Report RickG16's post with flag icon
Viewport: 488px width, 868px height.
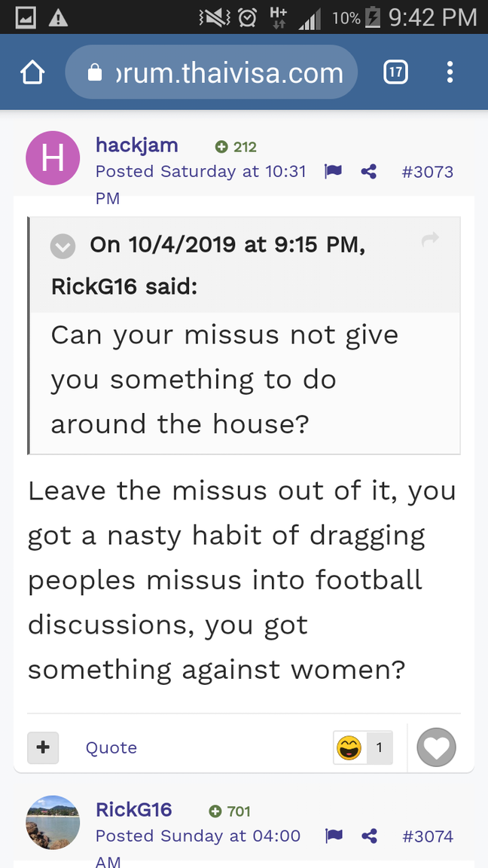[333, 836]
